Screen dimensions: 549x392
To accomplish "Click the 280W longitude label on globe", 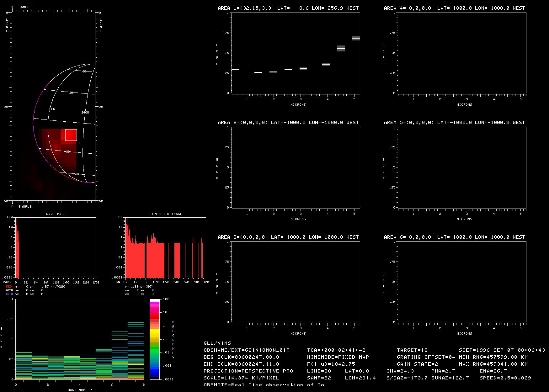I will (51, 109).
